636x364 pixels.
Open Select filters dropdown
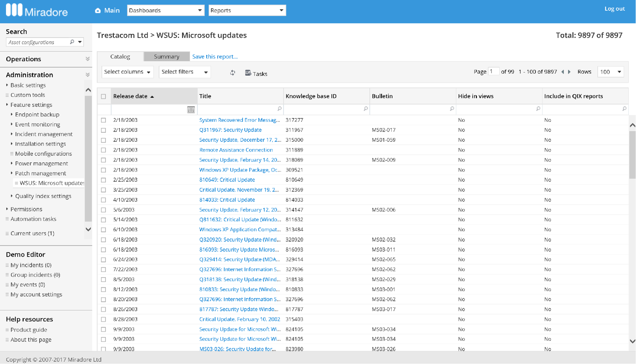pos(185,72)
